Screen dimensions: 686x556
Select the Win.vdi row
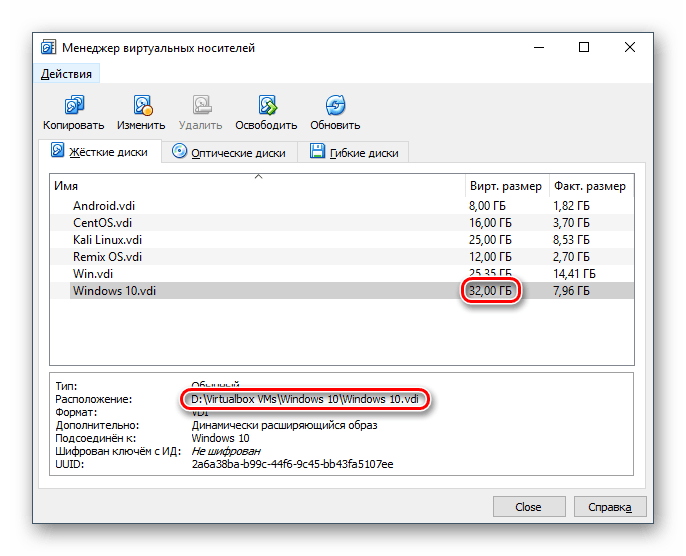pyautogui.click(x=342, y=274)
